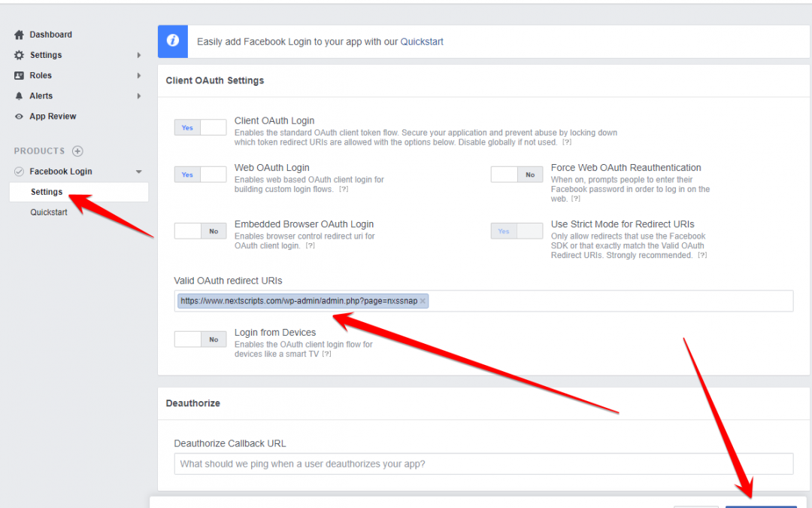Collapse the Facebook Login product arrow
The width and height of the screenshot is (812, 508).
(139, 172)
